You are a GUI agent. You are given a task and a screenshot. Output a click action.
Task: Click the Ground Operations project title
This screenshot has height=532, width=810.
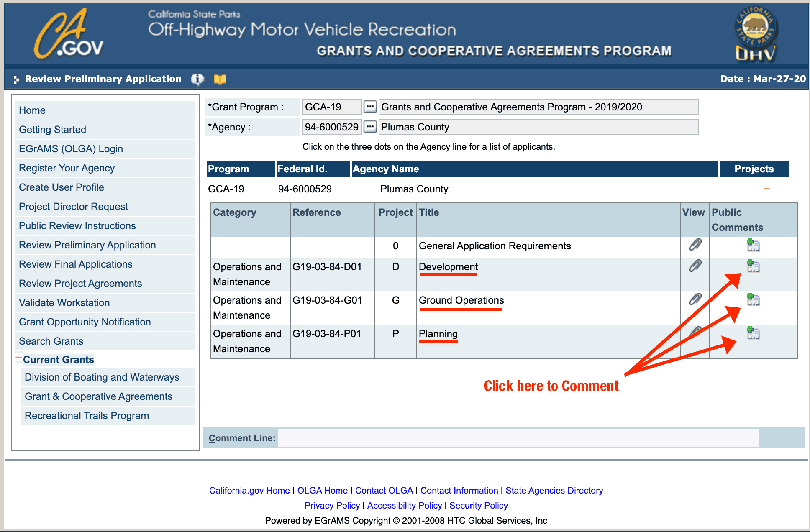coord(461,300)
